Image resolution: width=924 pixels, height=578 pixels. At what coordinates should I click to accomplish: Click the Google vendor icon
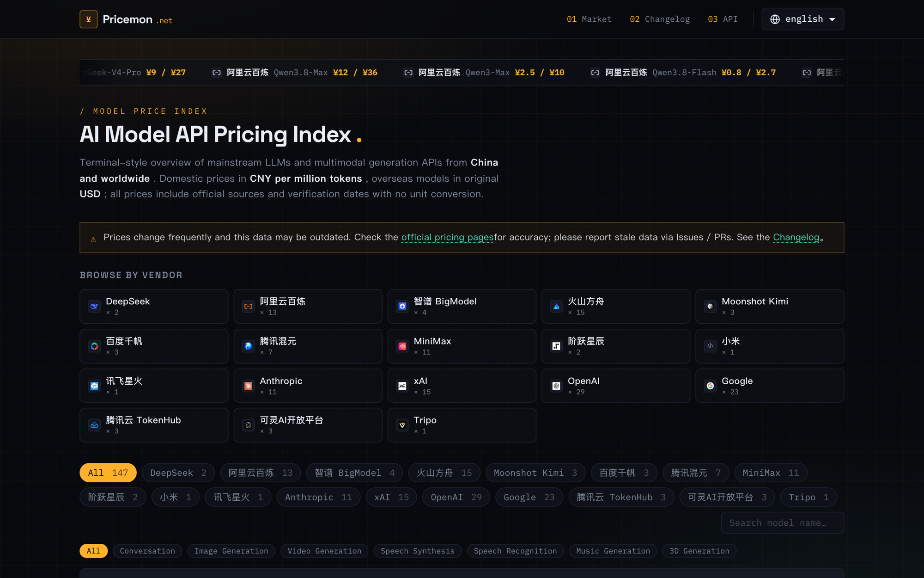pos(710,386)
